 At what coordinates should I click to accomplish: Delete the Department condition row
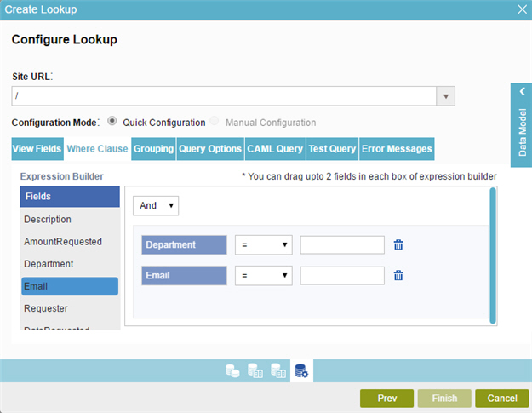398,245
